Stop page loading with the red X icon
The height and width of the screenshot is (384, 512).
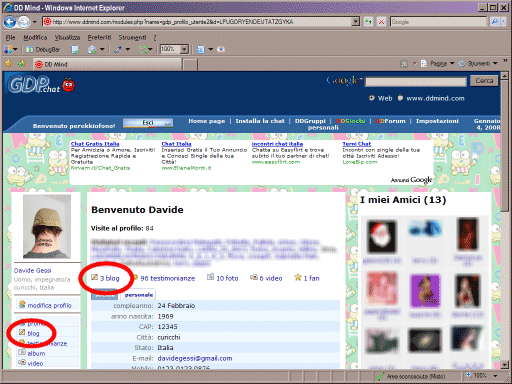click(381, 22)
